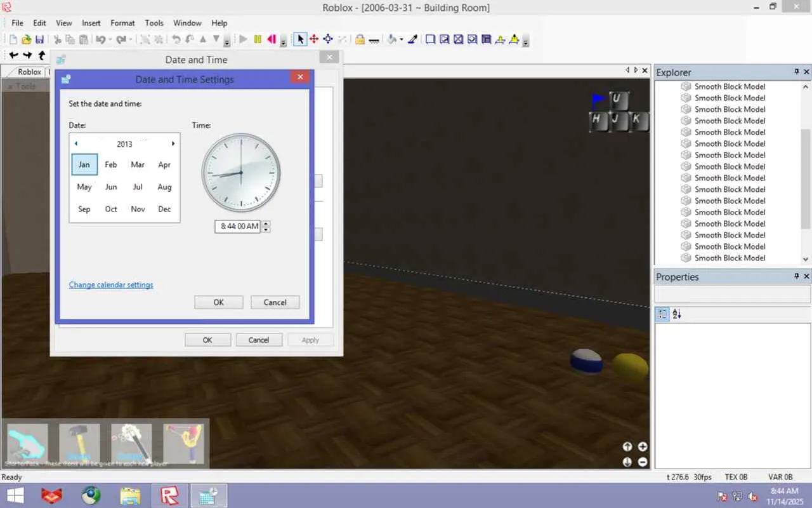
Task: Select the cyan hand tool in StarterPack
Action: pos(27,444)
